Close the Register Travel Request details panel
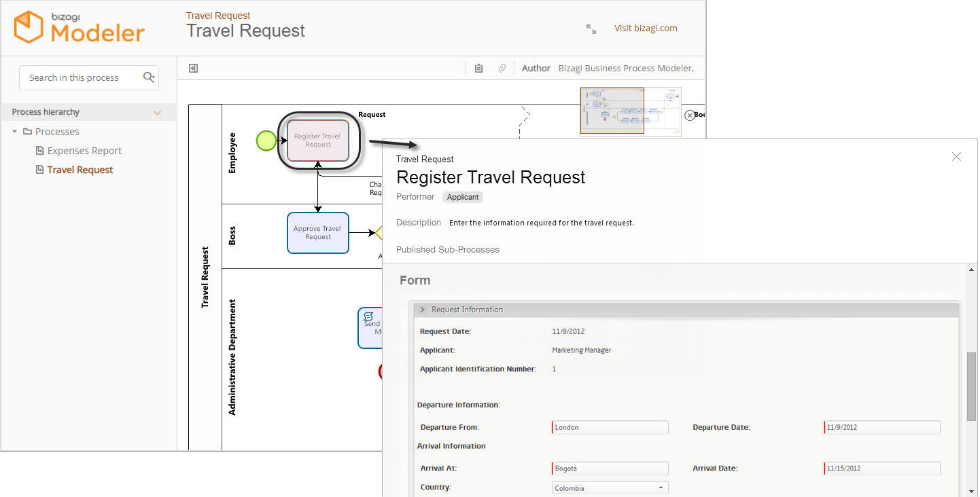980x497 pixels. (x=956, y=157)
